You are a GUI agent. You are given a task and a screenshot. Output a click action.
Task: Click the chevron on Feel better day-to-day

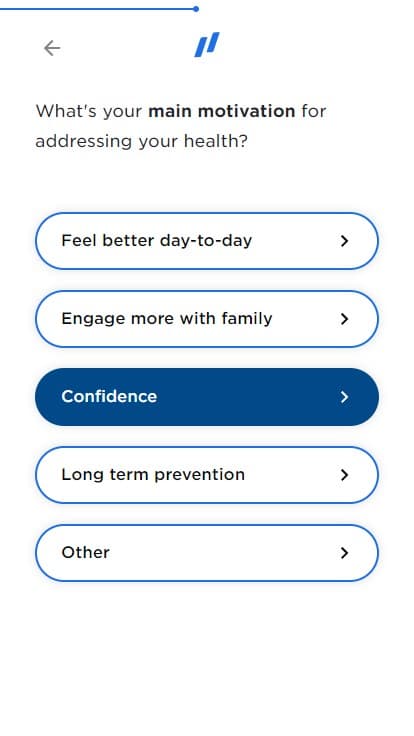coord(345,241)
